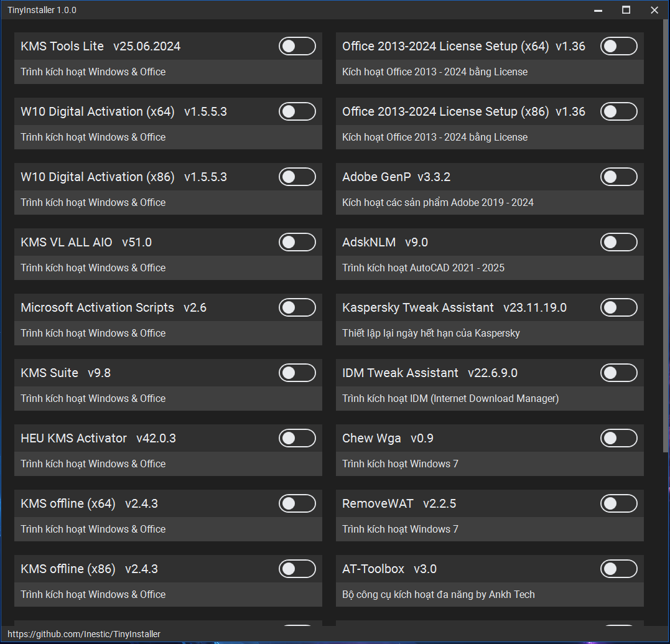This screenshot has width=670, height=644.
Task: Click description 'Trình kích hoạt AutoCAD 2021 - 2025'
Action: click(x=424, y=268)
